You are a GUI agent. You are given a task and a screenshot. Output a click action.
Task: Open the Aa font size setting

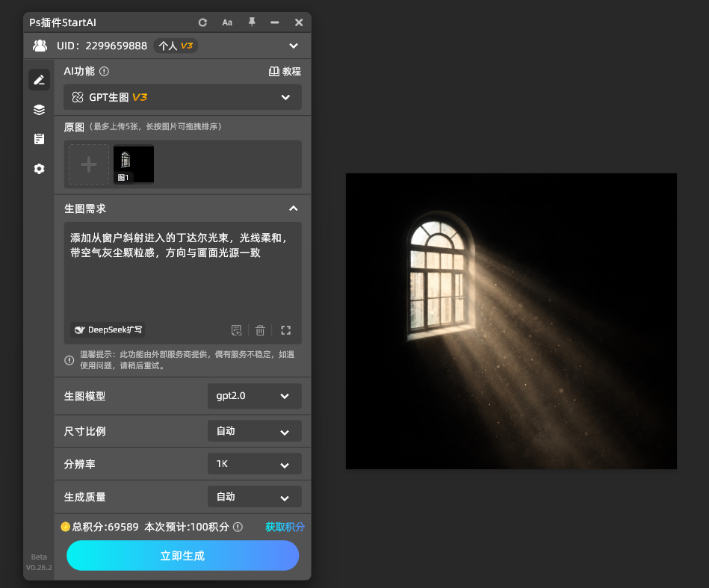point(227,22)
